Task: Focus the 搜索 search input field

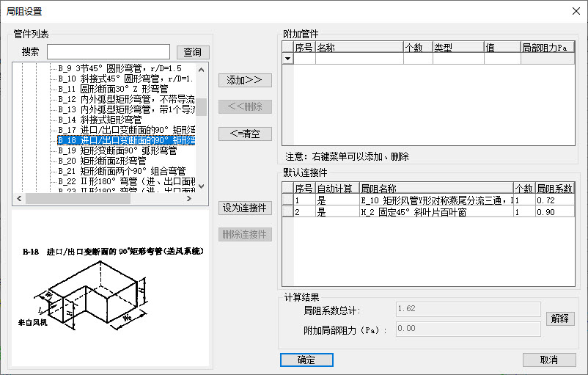Action: 109,52
